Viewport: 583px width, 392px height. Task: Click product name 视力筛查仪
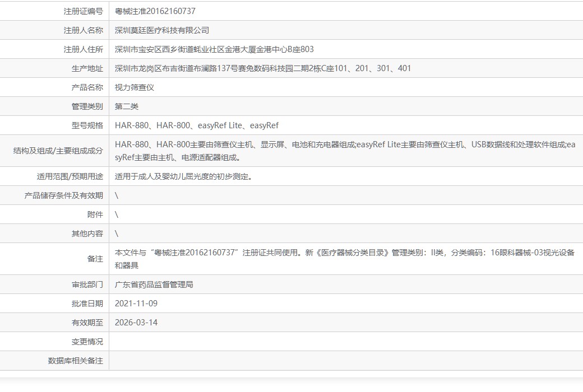[x=134, y=88]
